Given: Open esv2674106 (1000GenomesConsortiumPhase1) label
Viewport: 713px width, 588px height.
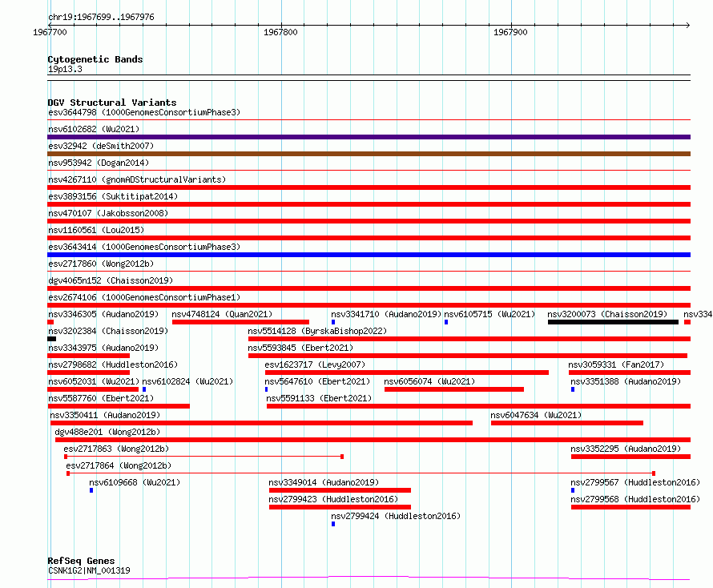Looking at the screenshot, I should pos(144,297).
